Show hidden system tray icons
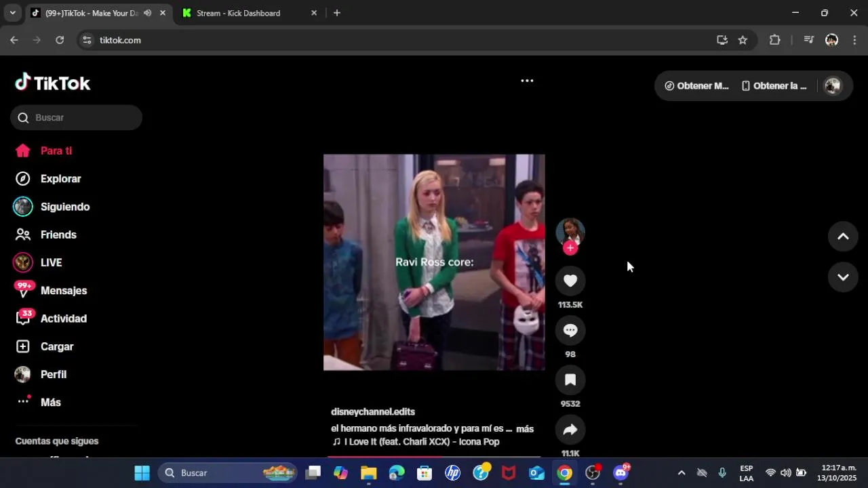This screenshot has height=488, width=868. point(682,473)
